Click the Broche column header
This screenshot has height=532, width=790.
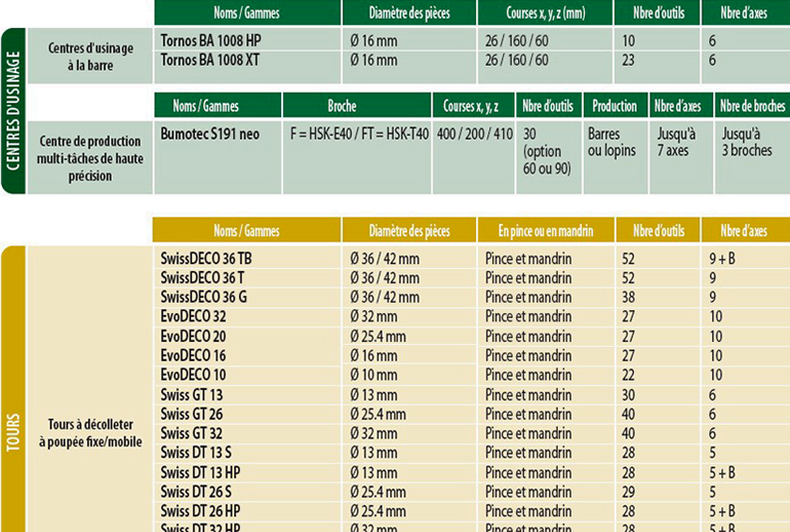(x=341, y=106)
